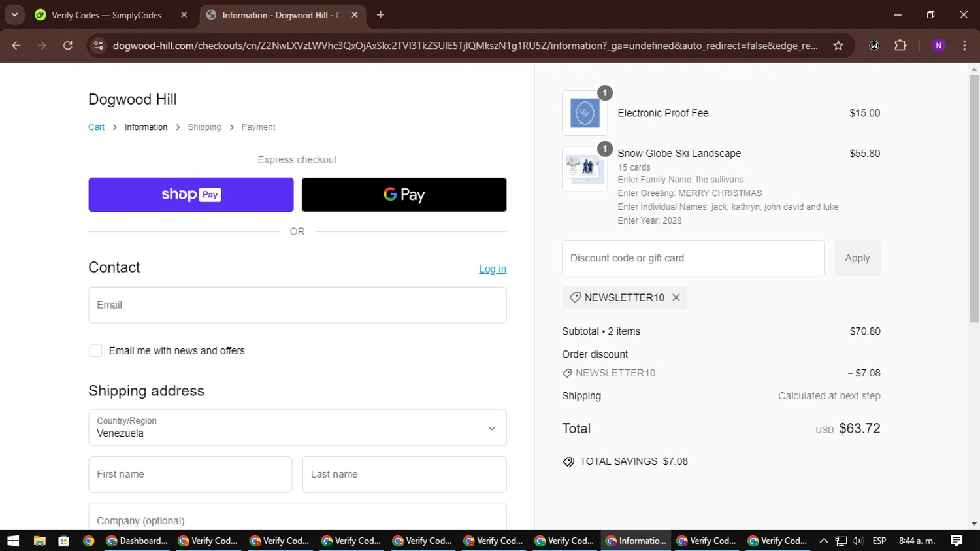Click the Total $63.72 amount
The height and width of the screenshot is (551, 980).
click(859, 429)
